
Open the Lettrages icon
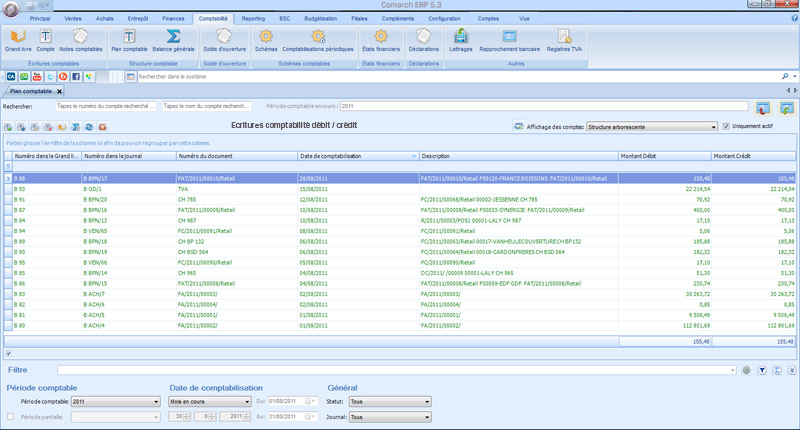461,38
